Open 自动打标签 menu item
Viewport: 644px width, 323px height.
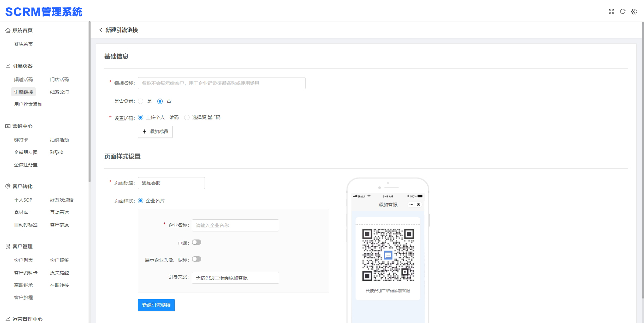[26, 225]
